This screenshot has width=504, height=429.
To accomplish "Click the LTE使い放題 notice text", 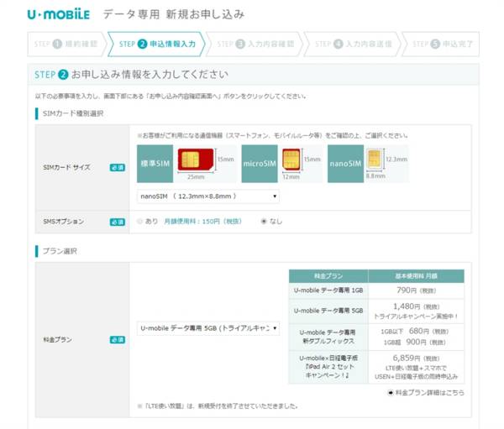I will pos(218,406).
